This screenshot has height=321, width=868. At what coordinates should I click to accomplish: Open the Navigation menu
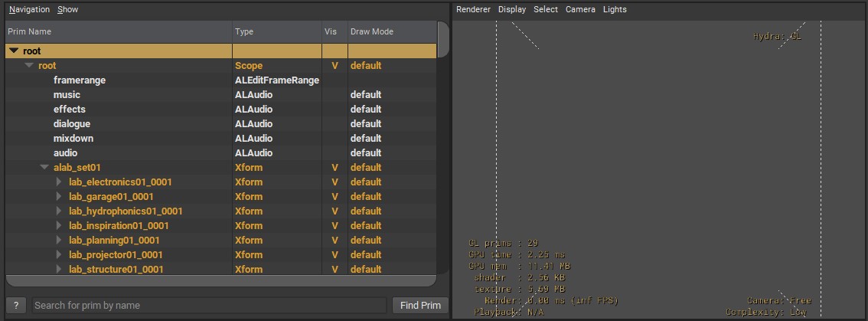pyautogui.click(x=29, y=9)
